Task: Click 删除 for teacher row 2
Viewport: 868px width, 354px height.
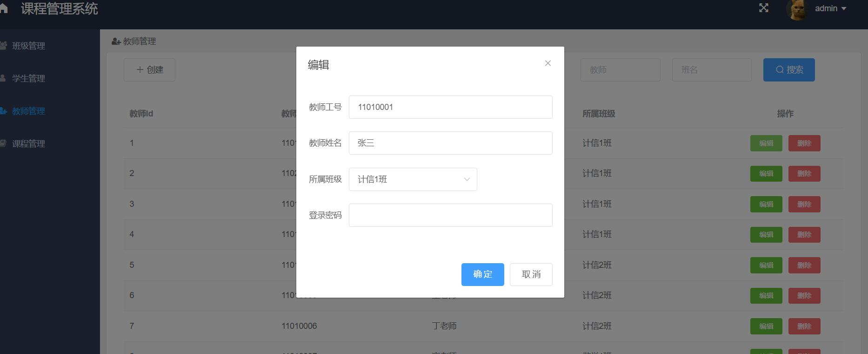Action: click(x=804, y=174)
